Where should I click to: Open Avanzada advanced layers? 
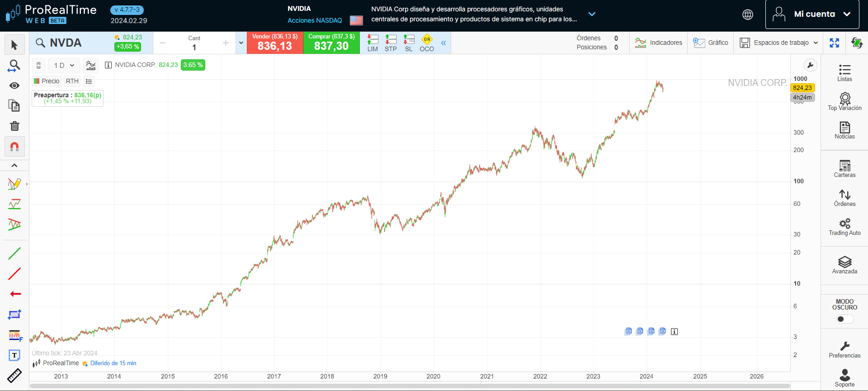pos(844,265)
